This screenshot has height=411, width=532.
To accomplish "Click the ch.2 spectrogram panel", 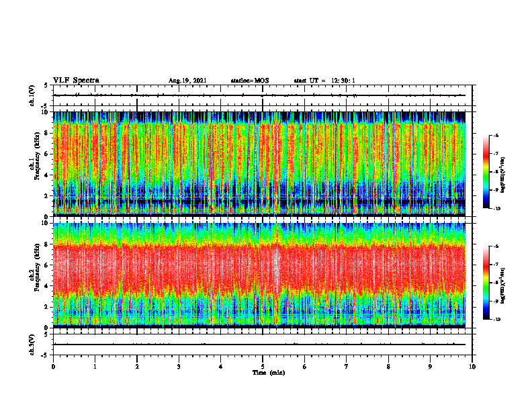I will coord(259,275).
